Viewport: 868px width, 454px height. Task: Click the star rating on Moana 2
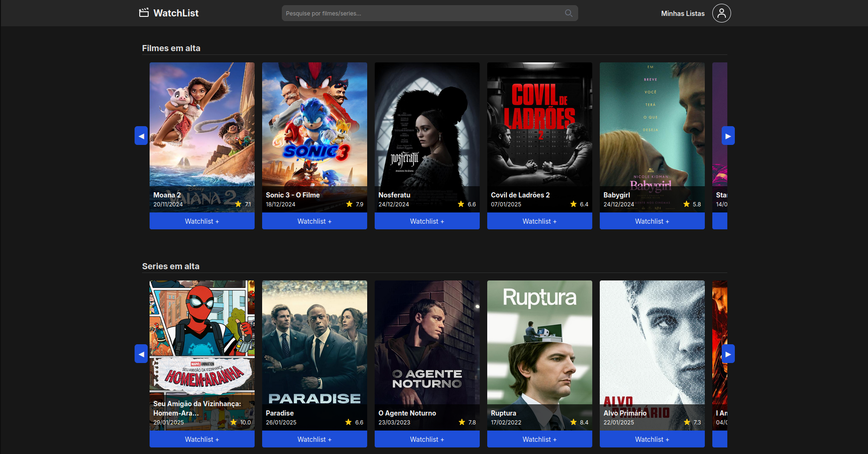(x=243, y=204)
